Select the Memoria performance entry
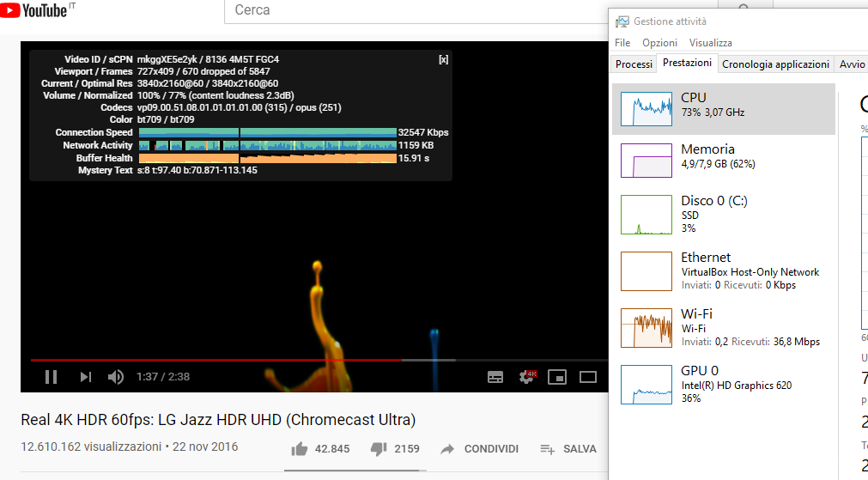 pyautogui.click(x=724, y=161)
